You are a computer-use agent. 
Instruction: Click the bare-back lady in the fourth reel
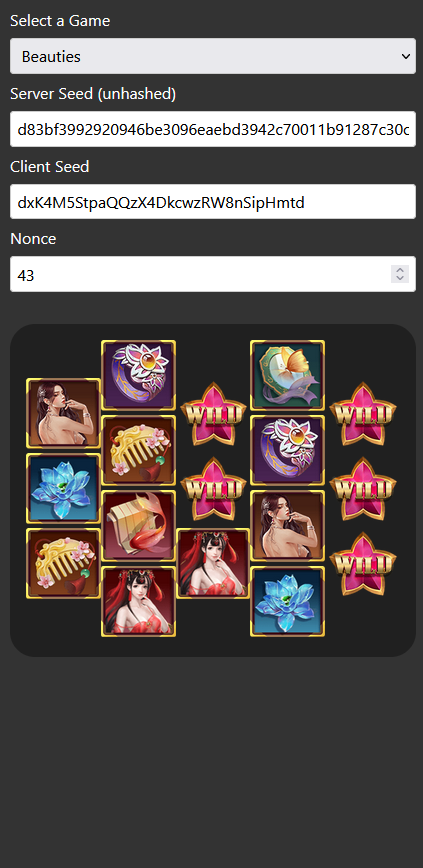(287, 526)
